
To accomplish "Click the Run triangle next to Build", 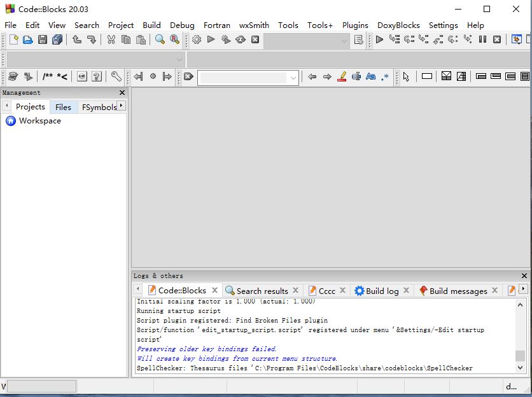I will (211, 39).
